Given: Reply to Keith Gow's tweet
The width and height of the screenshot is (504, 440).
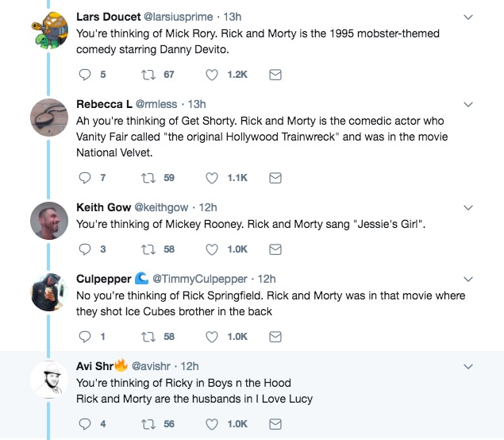Looking at the screenshot, I should click(x=87, y=249).
